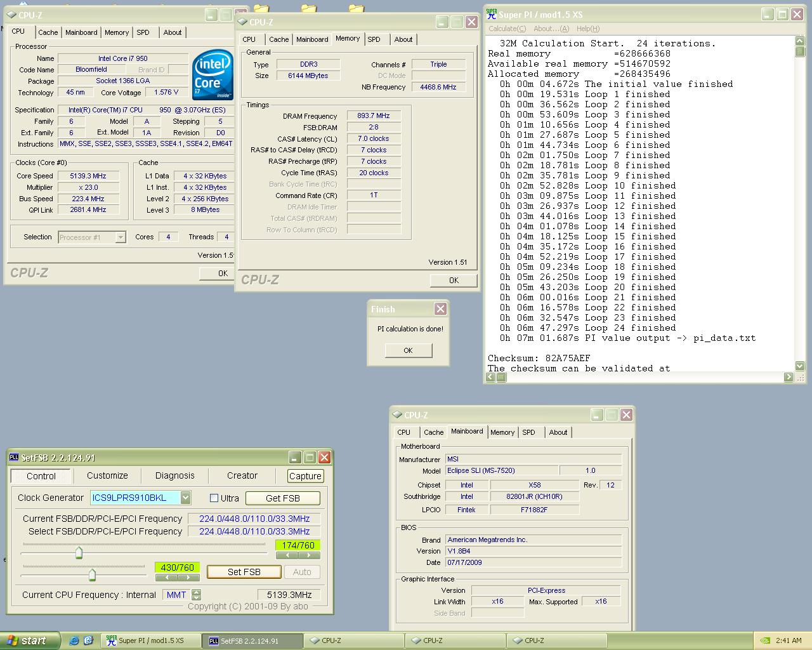Open the SPD tab in CPU-Z Memory window
Viewport: 812px width, 650px height.
(x=374, y=39)
